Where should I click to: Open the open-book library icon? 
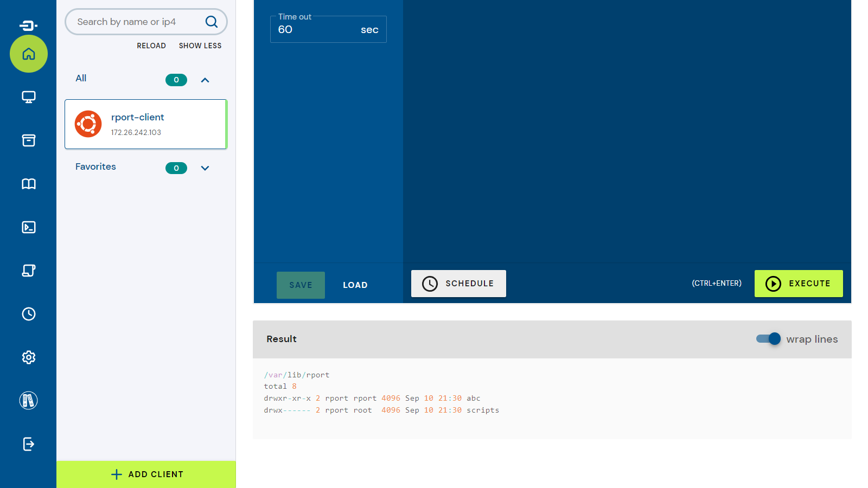(x=29, y=184)
